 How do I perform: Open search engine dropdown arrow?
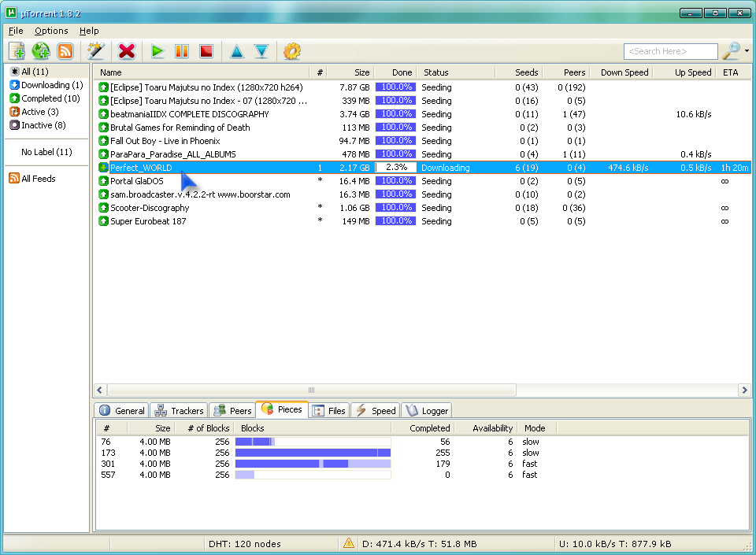747,51
